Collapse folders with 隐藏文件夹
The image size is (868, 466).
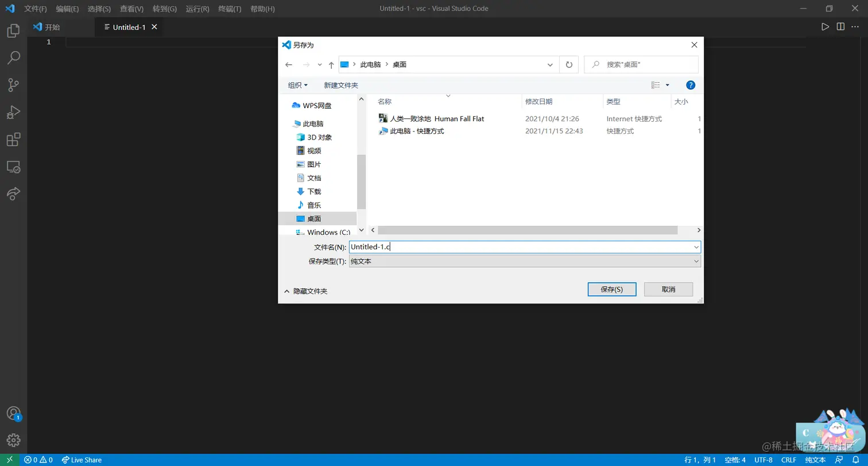click(306, 291)
